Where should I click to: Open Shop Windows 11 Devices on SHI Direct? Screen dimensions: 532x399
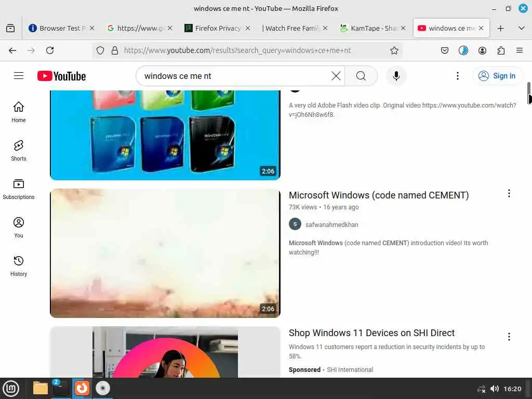click(x=371, y=333)
